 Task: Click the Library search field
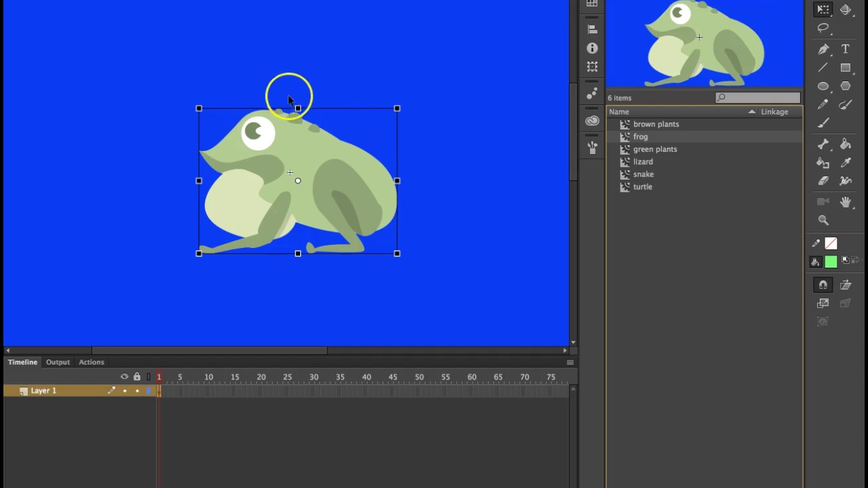pyautogui.click(x=758, y=98)
